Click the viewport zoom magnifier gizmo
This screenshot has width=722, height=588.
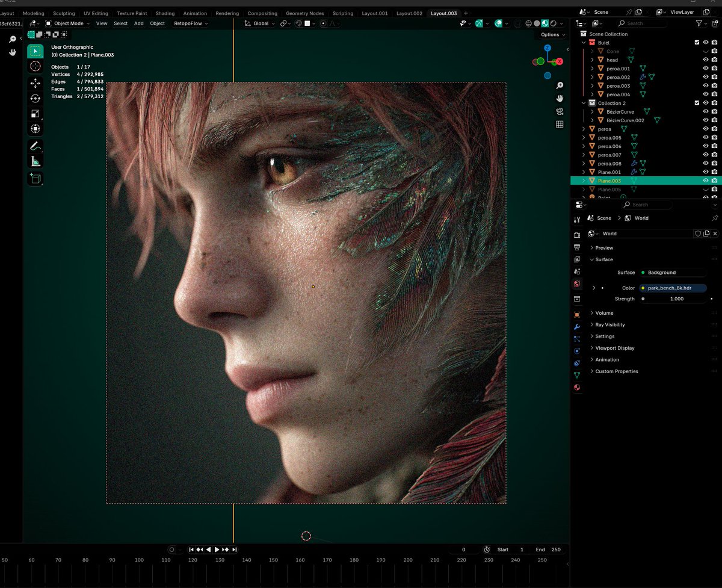point(560,85)
